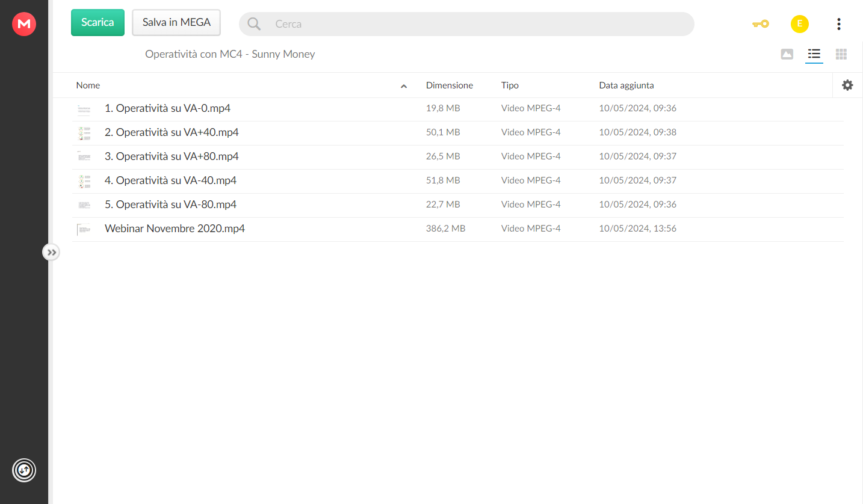Click the 26,5 MB size cell
863x504 pixels.
click(443, 156)
